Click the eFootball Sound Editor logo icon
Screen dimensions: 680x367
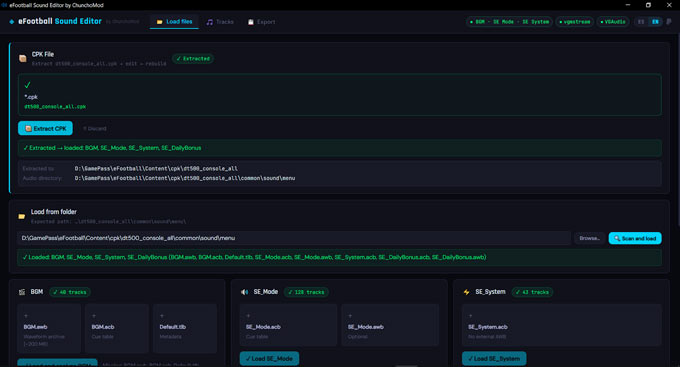click(x=12, y=22)
